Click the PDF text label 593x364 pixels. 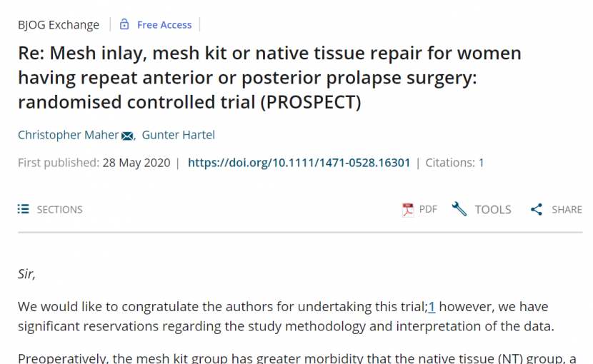pos(428,209)
